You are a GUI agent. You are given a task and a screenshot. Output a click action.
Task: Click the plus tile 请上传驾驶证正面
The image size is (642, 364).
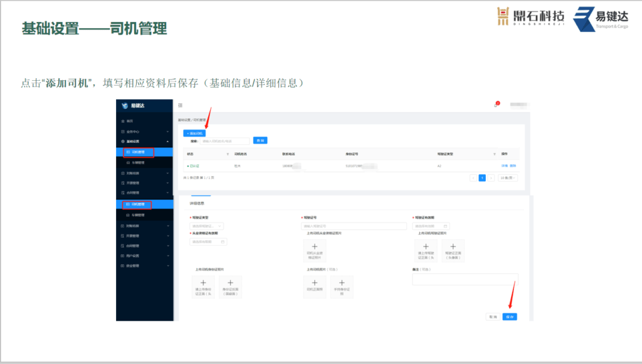[426, 251]
